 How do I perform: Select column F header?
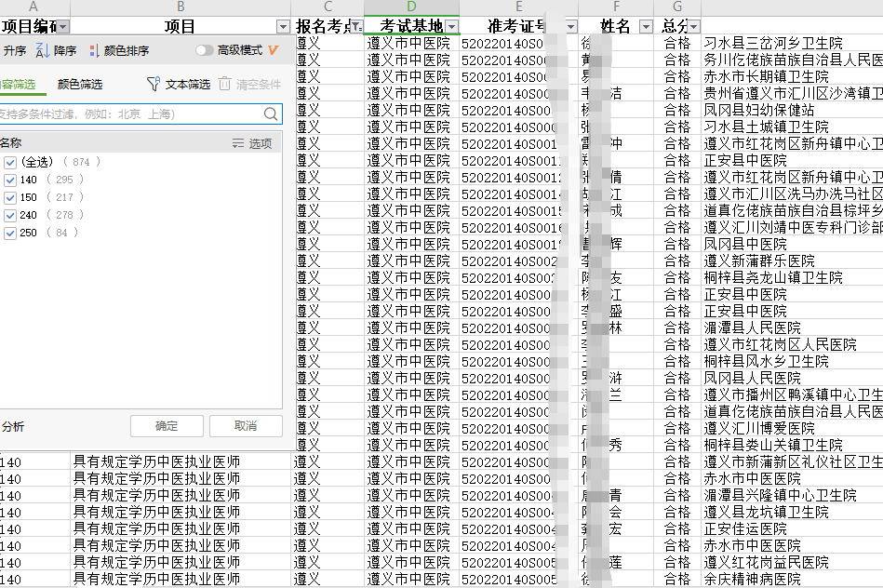pos(615,7)
